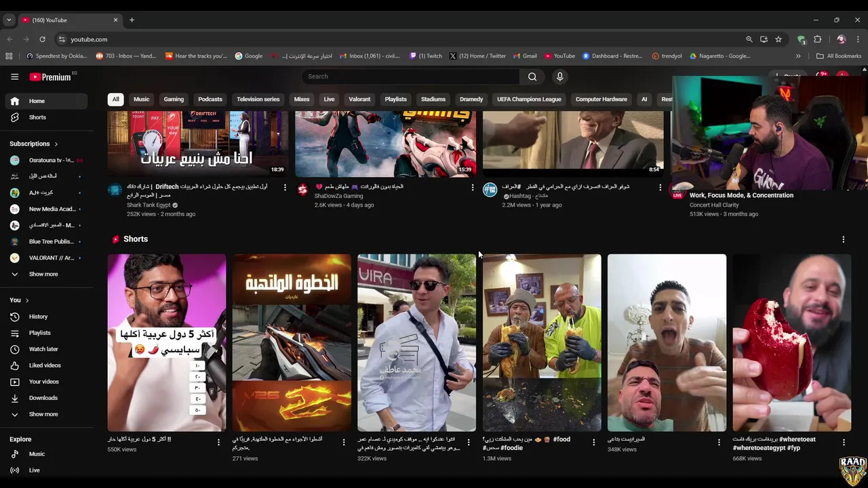Open Liked videos
Viewport: 868px width, 488px height.
45,365
